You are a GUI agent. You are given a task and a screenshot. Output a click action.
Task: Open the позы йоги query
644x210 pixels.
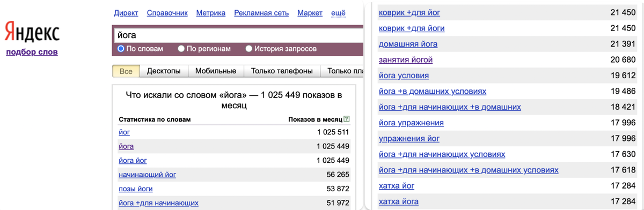pos(135,189)
